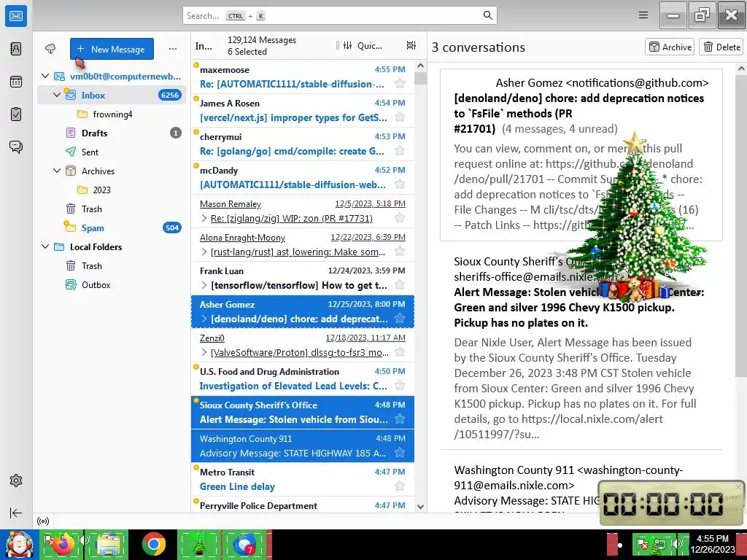Open the Spam folder
Screen dimensions: 747x560
(x=112, y=227)
